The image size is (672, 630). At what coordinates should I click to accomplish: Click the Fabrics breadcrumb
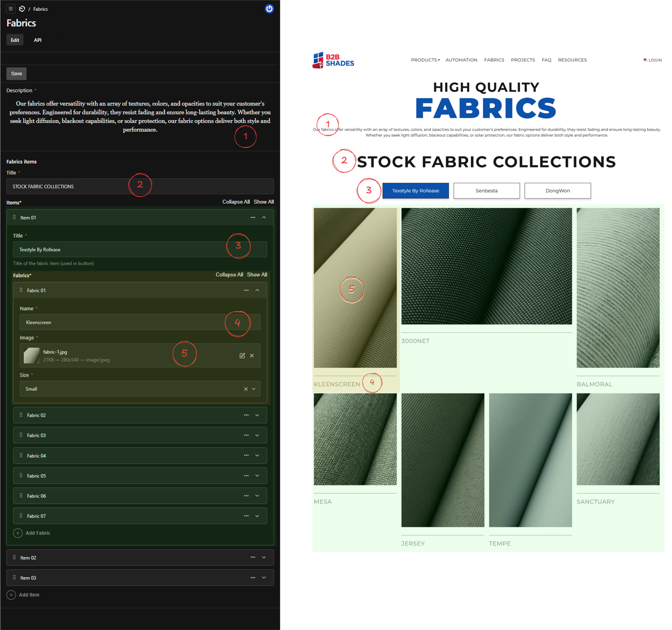(x=40, y=9)
